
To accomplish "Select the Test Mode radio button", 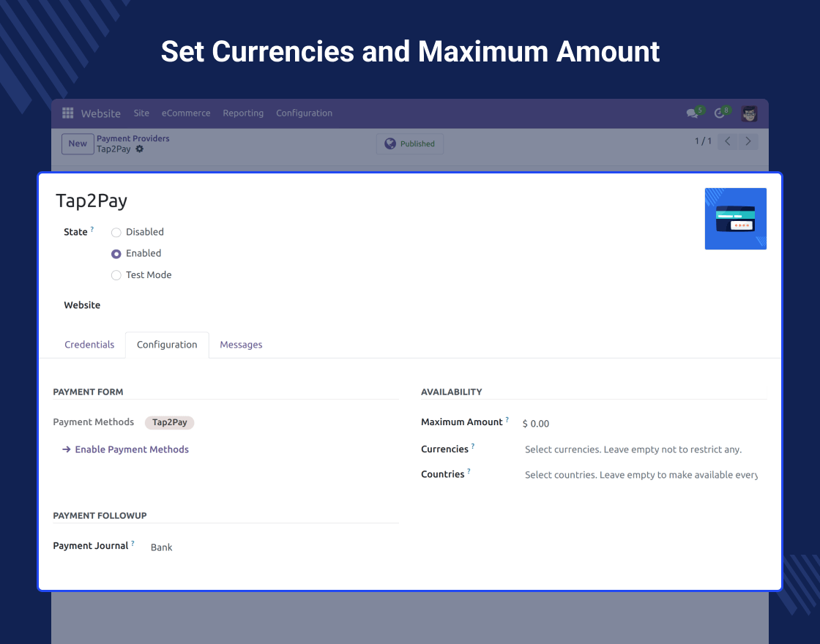I will (x=116, y=275).
